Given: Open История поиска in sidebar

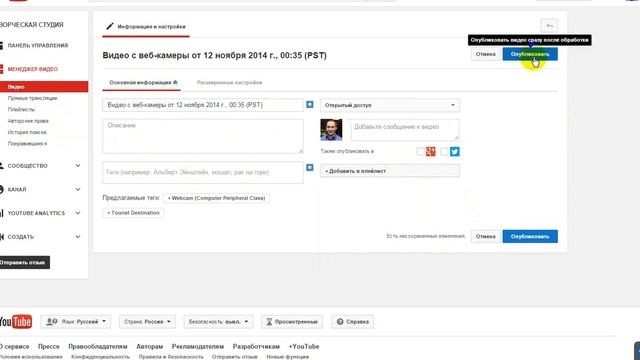Looking at the screenshot, I should [x=27, y=133].
